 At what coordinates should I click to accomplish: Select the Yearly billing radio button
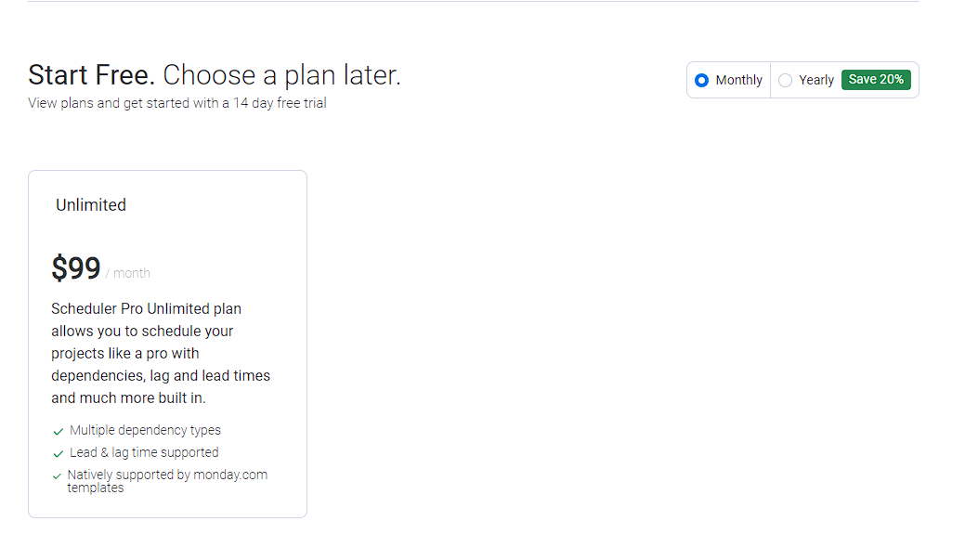point(785,80)
